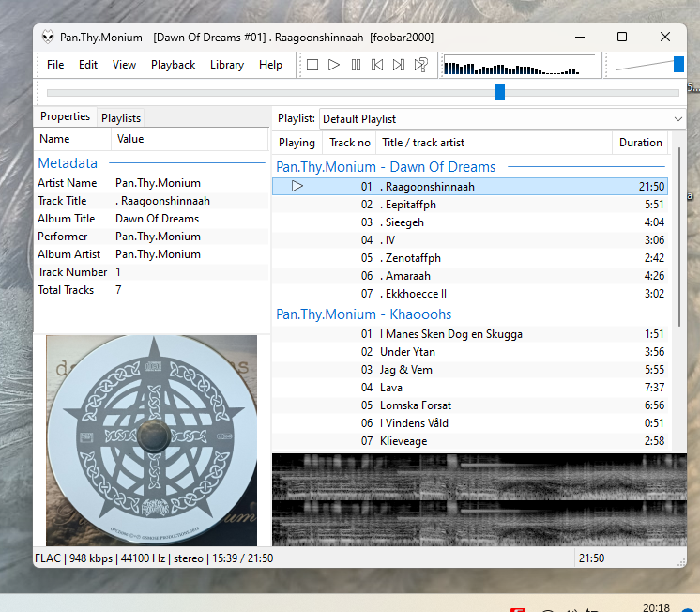Click the spectrum visualization meter
Viewport: 700px width, 612px height.
520,65
